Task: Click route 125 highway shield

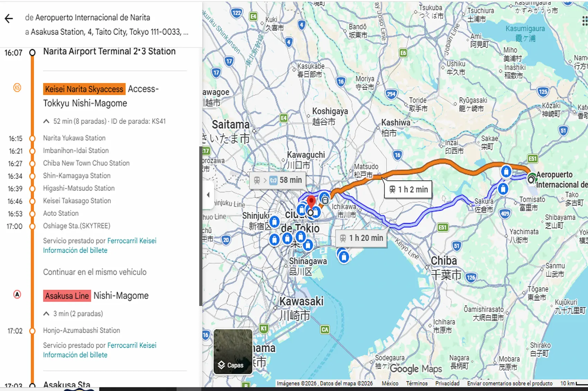Action: pyautogui.click(x=543, y=92)
